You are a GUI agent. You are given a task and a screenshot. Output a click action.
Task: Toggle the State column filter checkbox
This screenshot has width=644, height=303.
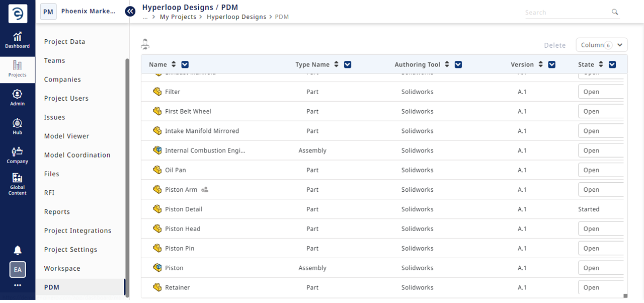point(612,64)
